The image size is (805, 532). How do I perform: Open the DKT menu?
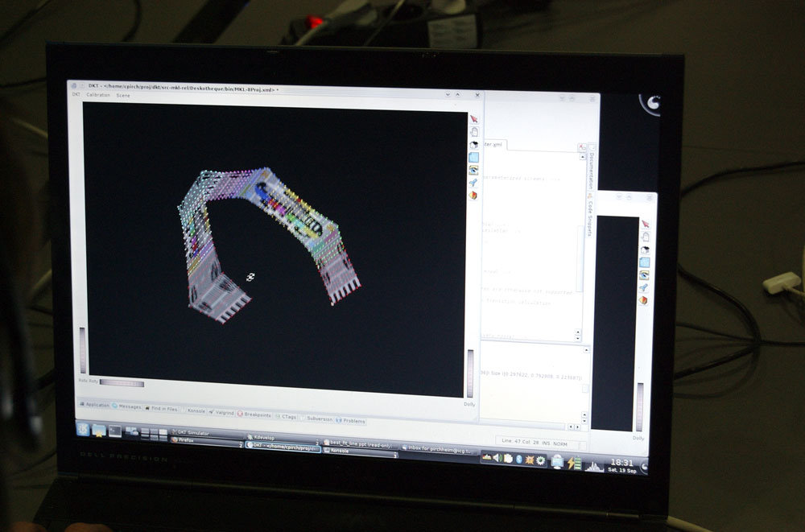point(76,94)
